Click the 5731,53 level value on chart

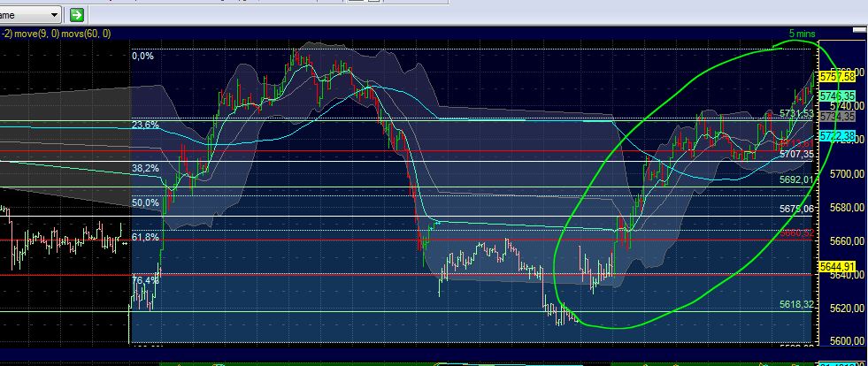tap(796, 113)
